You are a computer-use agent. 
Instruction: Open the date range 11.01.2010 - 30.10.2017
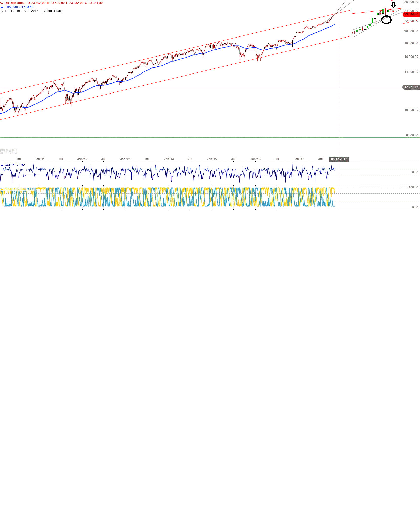pos(22,11)
